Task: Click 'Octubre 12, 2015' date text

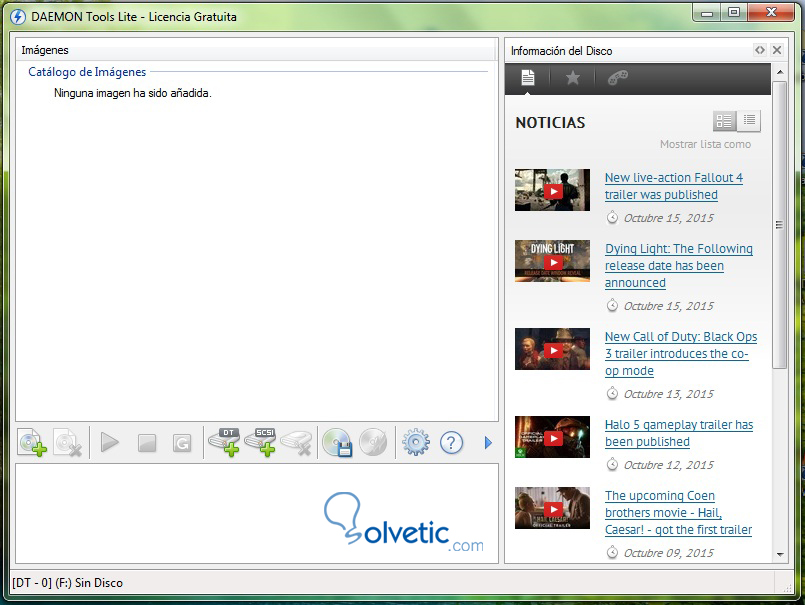Action: pos(668,465)
